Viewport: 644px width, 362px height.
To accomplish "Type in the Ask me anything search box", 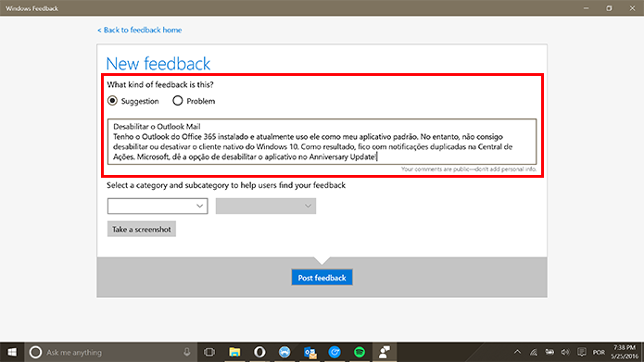I will [x=111, y=352].
